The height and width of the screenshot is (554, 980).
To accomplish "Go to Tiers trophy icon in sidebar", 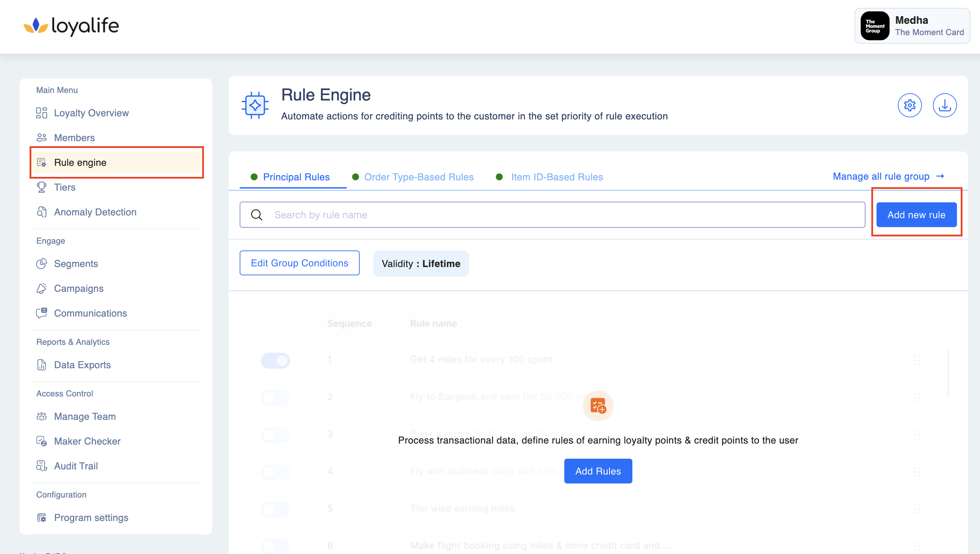I will [x=42, y=187].
